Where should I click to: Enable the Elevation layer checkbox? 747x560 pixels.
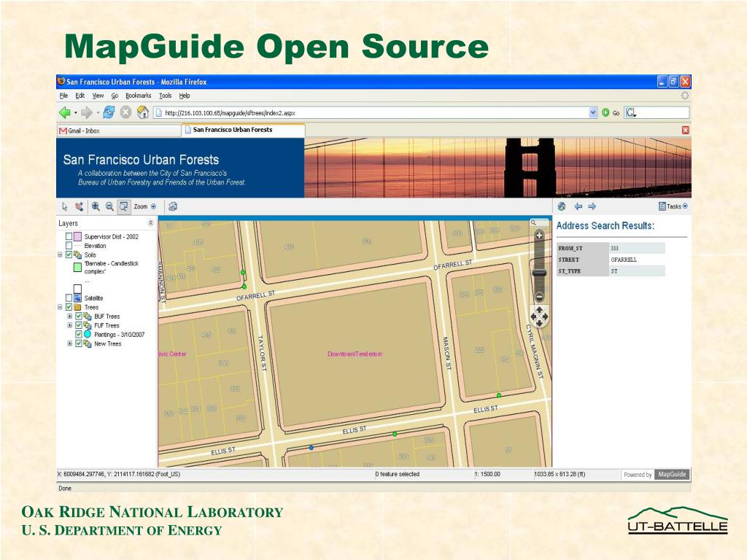(69, 246)
